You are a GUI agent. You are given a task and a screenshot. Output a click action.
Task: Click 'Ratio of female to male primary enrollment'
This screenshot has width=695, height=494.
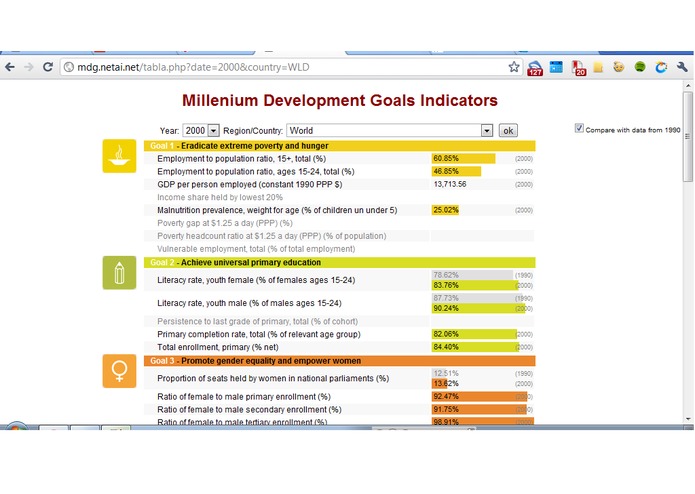point(244,396)
